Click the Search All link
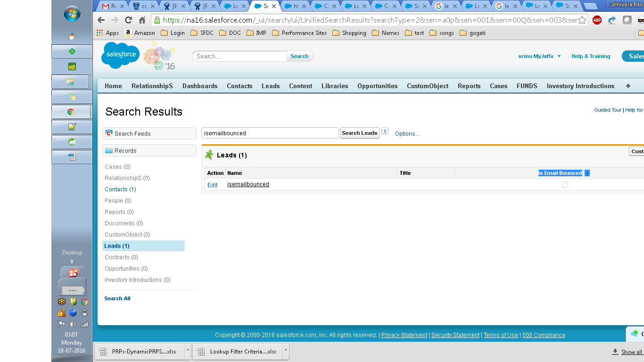644x362 pixels. click(x=117, y=298)
